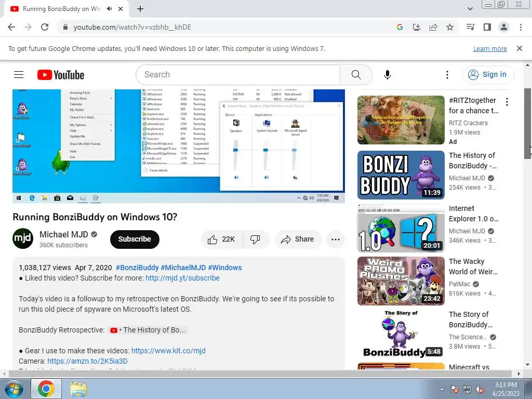The height and width of the screenshot is (399, 532).
Task: Open the taskbar clock and date
Action: 506,389
